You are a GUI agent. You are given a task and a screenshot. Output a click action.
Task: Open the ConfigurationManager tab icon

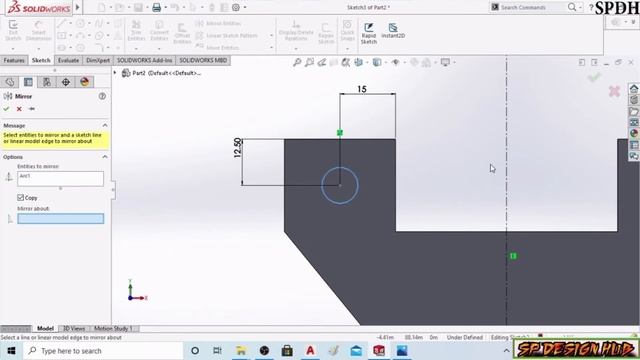click(x=47, y=82)
